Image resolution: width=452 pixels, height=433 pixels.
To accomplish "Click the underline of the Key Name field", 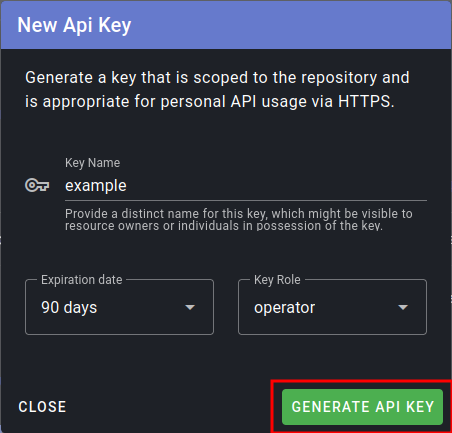I will (246, 201).
